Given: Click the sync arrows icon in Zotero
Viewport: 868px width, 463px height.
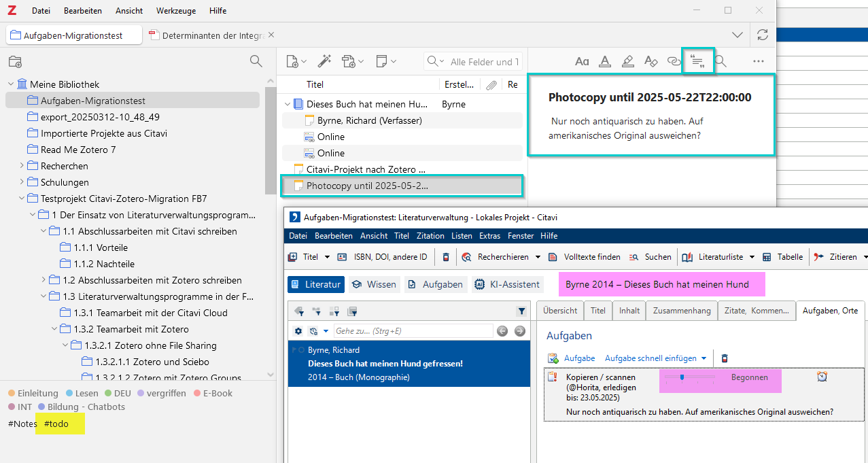Looking at the screenshot, I should (763, 35).
